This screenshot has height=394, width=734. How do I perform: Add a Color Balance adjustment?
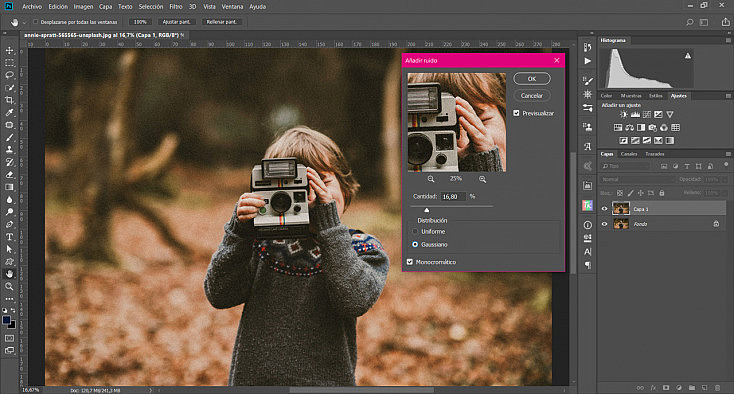tap(630, 127)
